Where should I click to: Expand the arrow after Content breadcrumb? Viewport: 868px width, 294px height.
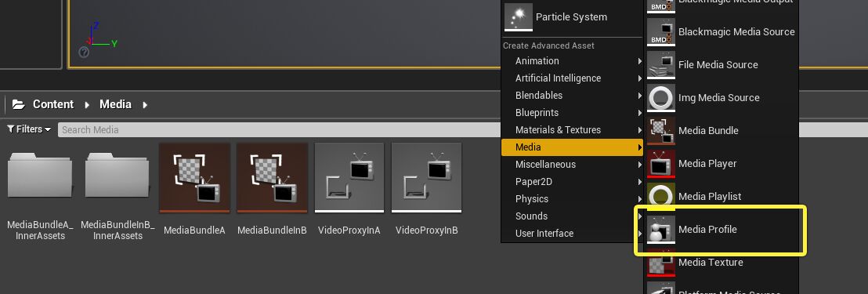point(87,104)
